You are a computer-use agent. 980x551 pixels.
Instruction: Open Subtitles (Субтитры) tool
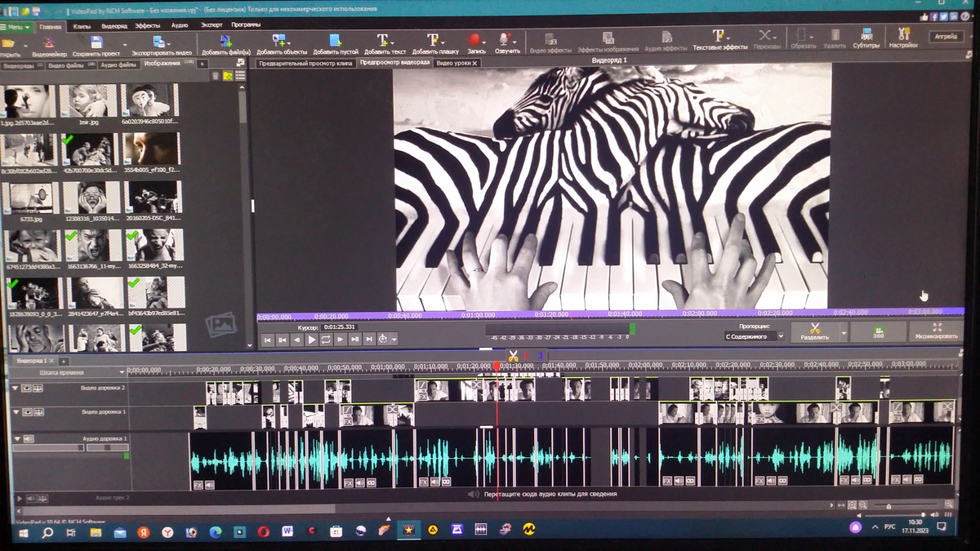click(x=866, y=33)
